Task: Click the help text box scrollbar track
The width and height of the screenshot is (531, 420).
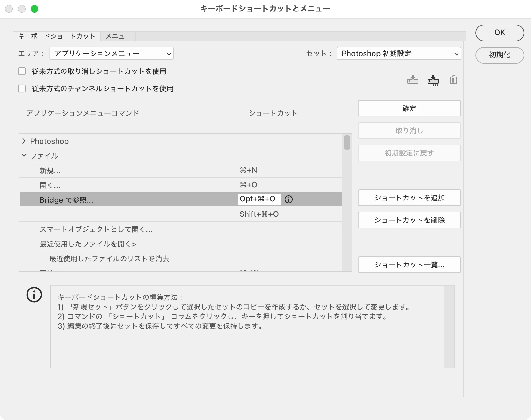Action: 449,327
